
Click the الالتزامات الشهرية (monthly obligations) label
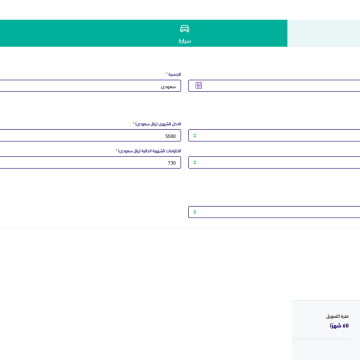[x=149, y=151]
